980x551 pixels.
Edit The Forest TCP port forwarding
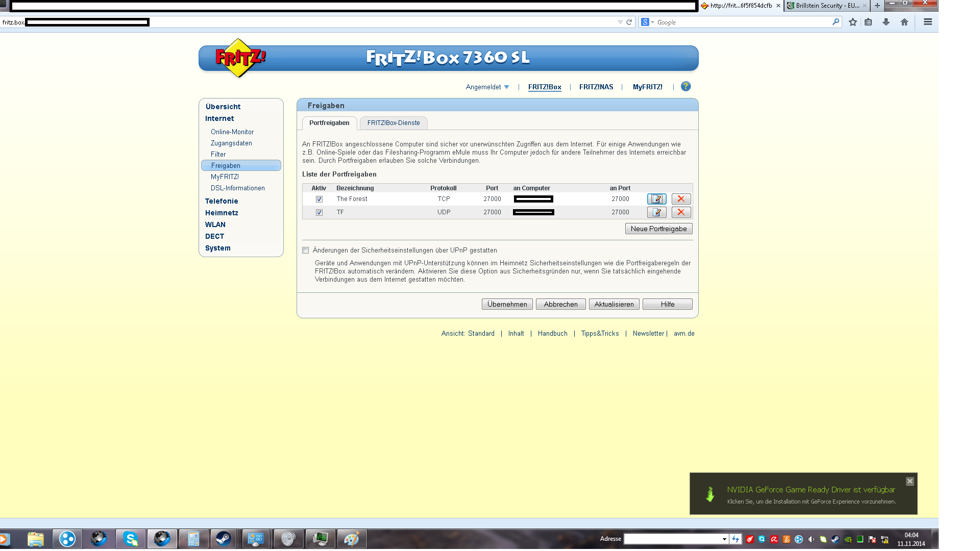656,199
